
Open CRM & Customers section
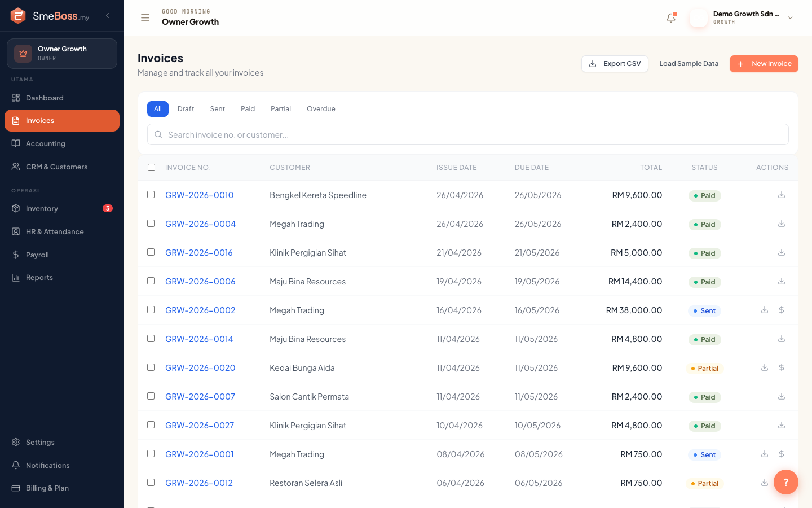[62, 167]
